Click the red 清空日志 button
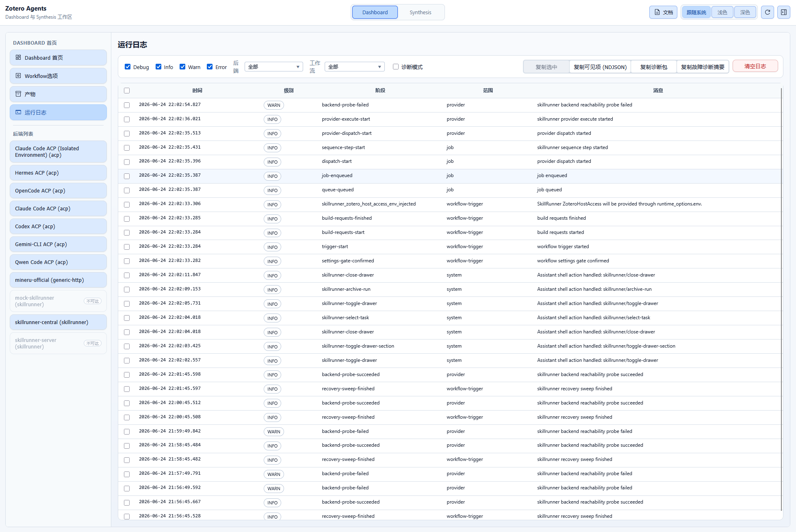Image resolution: width=796 pixels, height=532 pixels. (755, 66)
